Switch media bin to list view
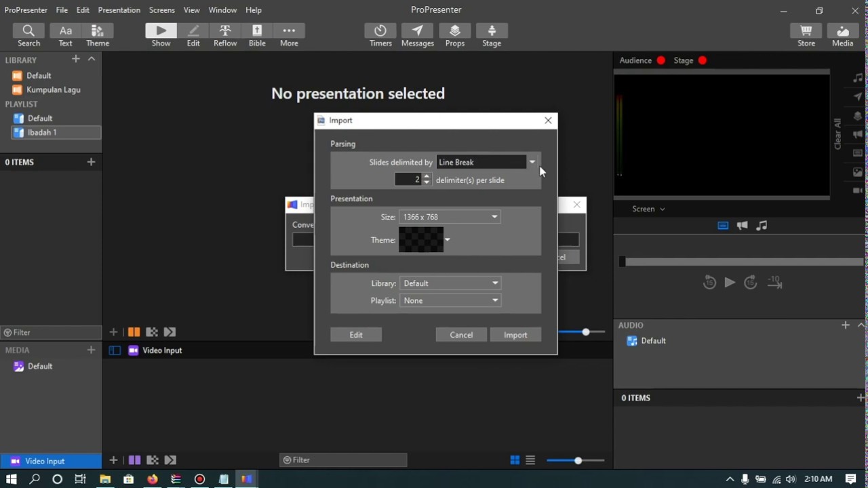This screenshot has height=488, width=868. click(x=530, y=460)
